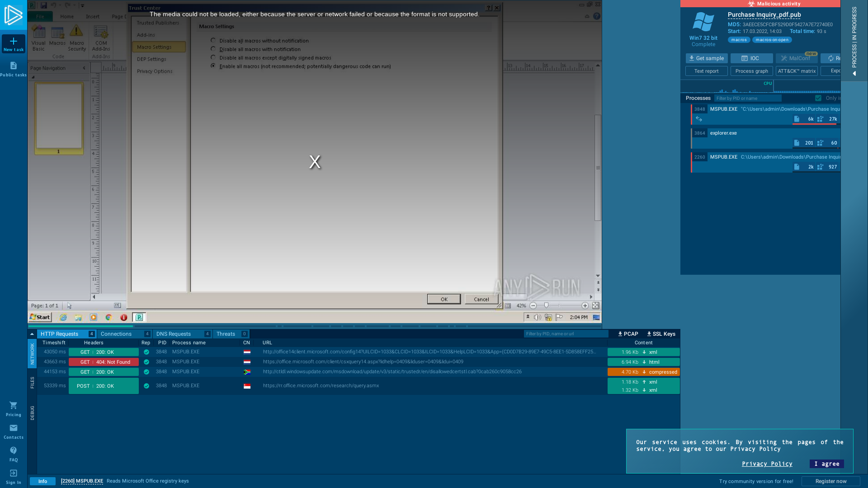Open the media player taskbar icon

(x=94, y=317)
